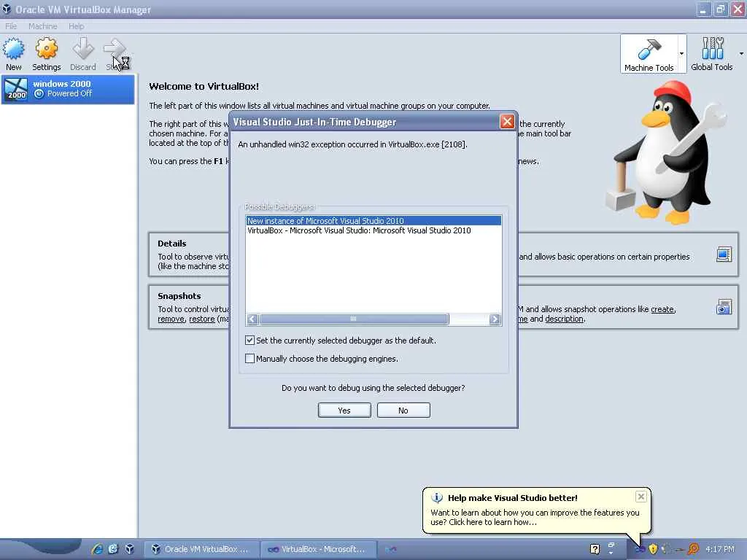This screenshot has width=747, height=560.
Task: Close the Just-In-Time Debugger dialog
Action: point(507,122)
